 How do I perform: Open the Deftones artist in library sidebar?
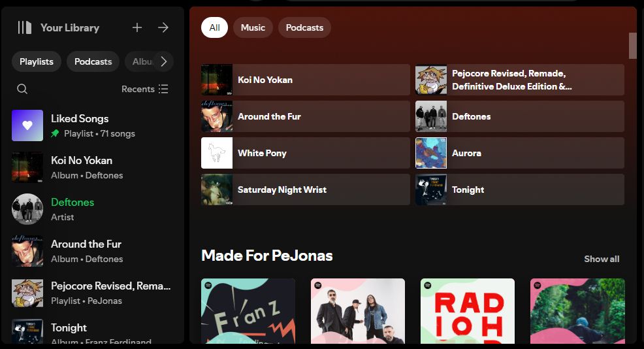92,209
